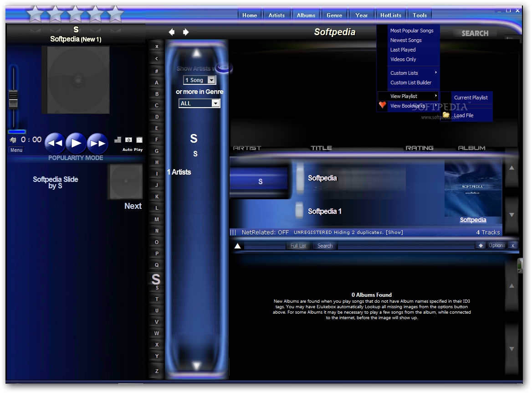Open the HotLists menu
Viewport: 532px width, 393px height.
point(391,16)
